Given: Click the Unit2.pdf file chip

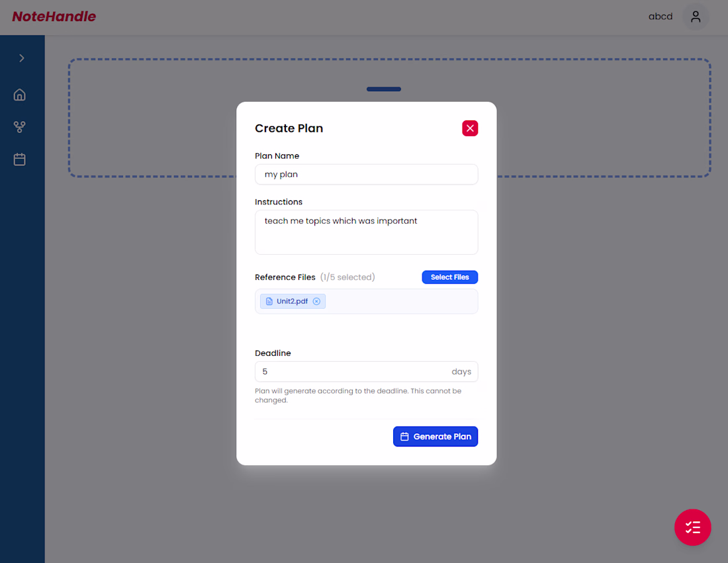Looking at the screenshot, I should (293, 301).
